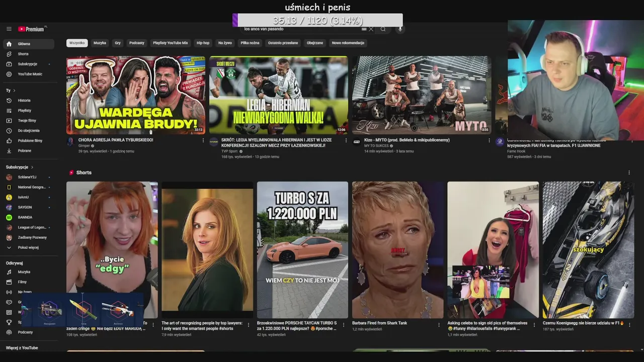Open the BANNDA channel subscription

[x=29, y=217]
